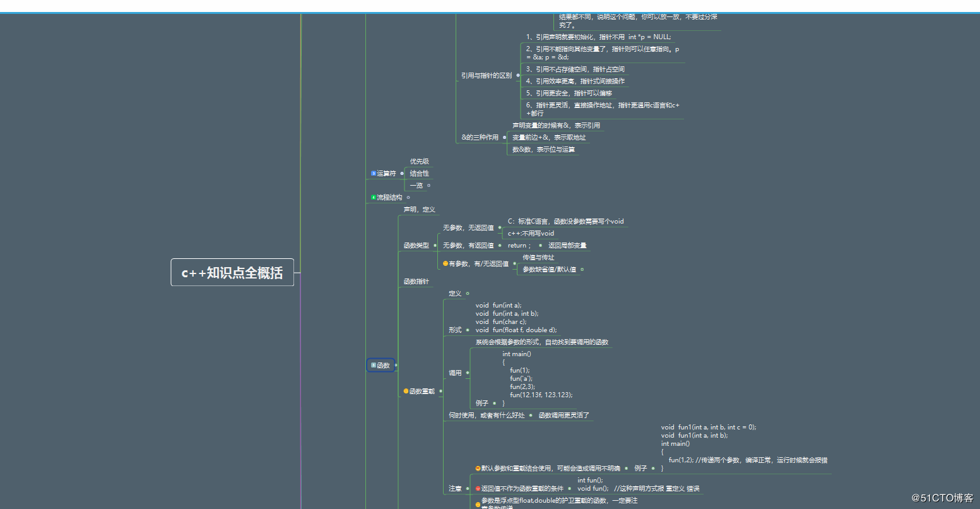Collapse the return ; node toggle
The width and height of the screenshot is (980, 509).
540,245
